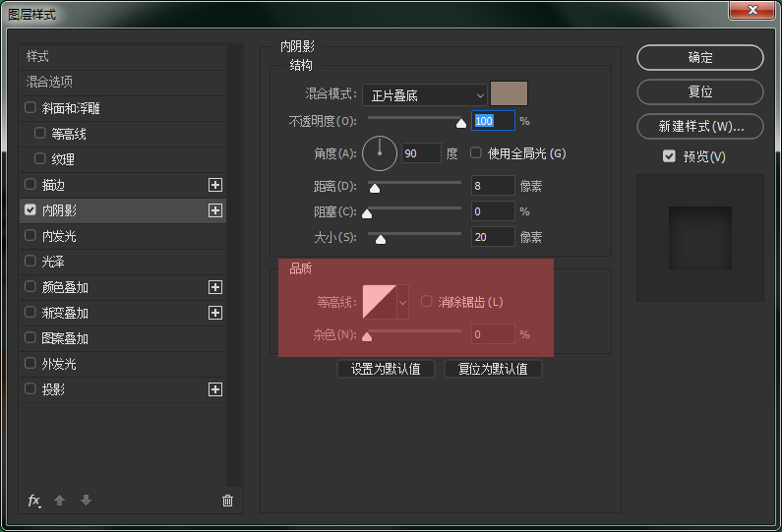Click the trash icon to delete effect
The image size is (782, 532).
227,501
